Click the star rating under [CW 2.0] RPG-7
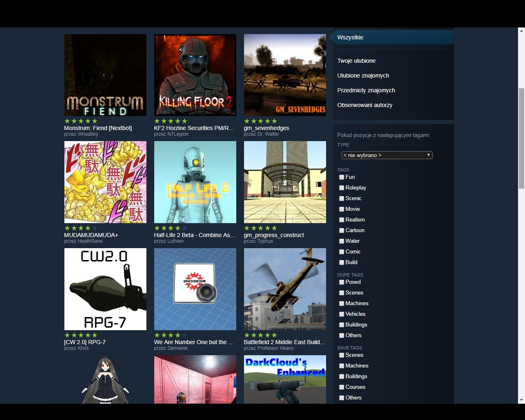Screen dimensions: 525x420 [81, 335]
